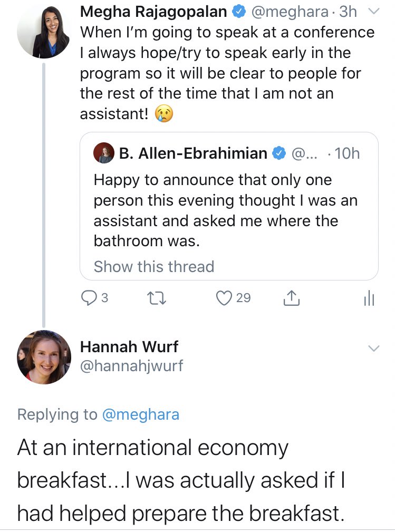Open Hannah Wurf's profile picture
Screen dimensions: 395x532
(44, 356)
